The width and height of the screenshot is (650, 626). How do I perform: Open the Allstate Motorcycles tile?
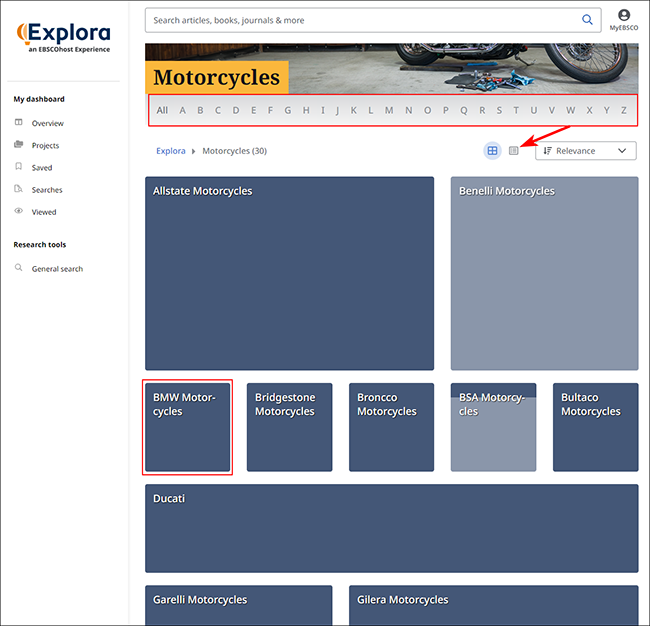tap(289, 273)
